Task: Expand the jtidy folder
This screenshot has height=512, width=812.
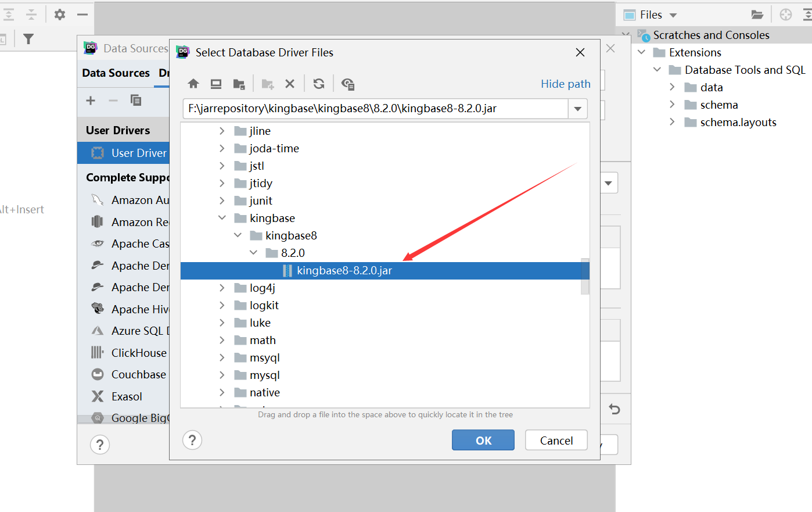Action: [222, 183]
